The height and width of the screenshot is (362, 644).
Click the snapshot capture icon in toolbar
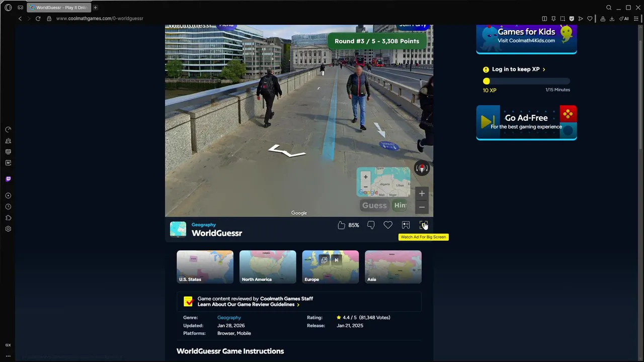(562, 19)
